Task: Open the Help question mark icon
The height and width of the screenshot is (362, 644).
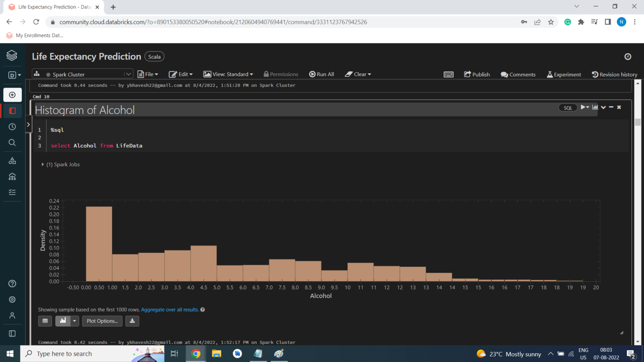Action: (12, 284)
